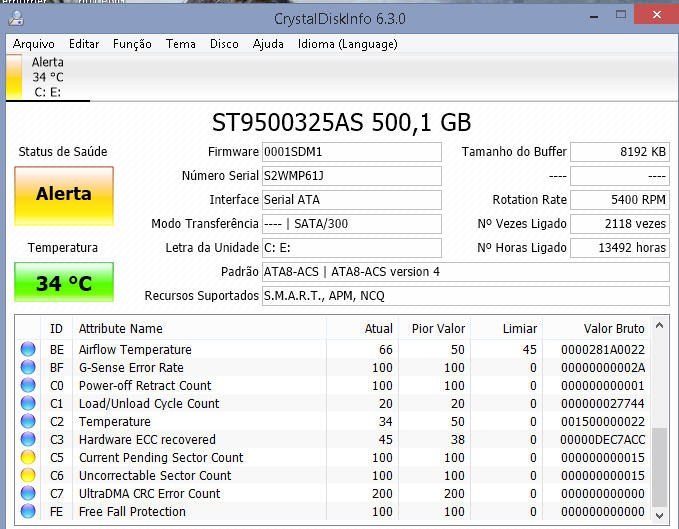Click the attribute list scrollbar thumb
679x529 pixels.
[x=660, y=468]
